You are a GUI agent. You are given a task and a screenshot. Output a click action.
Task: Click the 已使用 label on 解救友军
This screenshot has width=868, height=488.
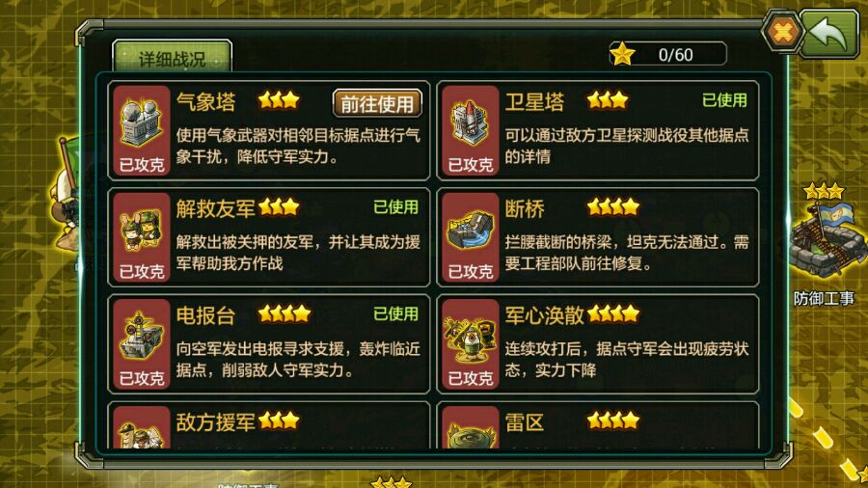[395, 207]
